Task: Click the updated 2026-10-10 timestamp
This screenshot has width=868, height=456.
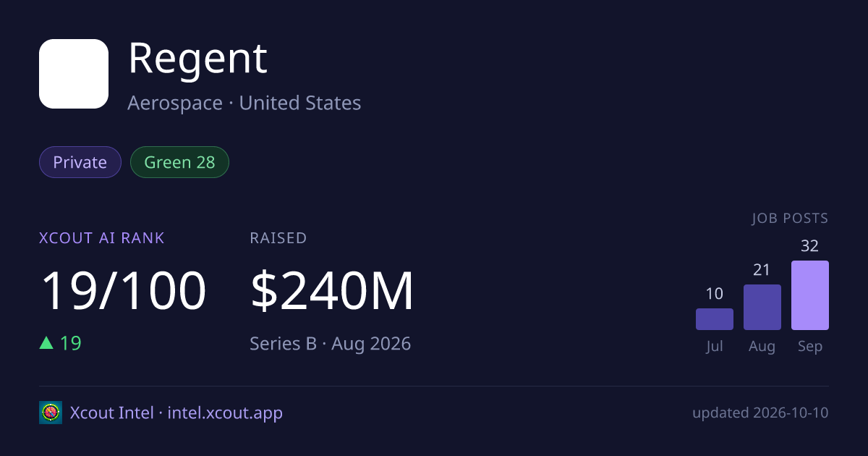Action: (x=760, y=413)
